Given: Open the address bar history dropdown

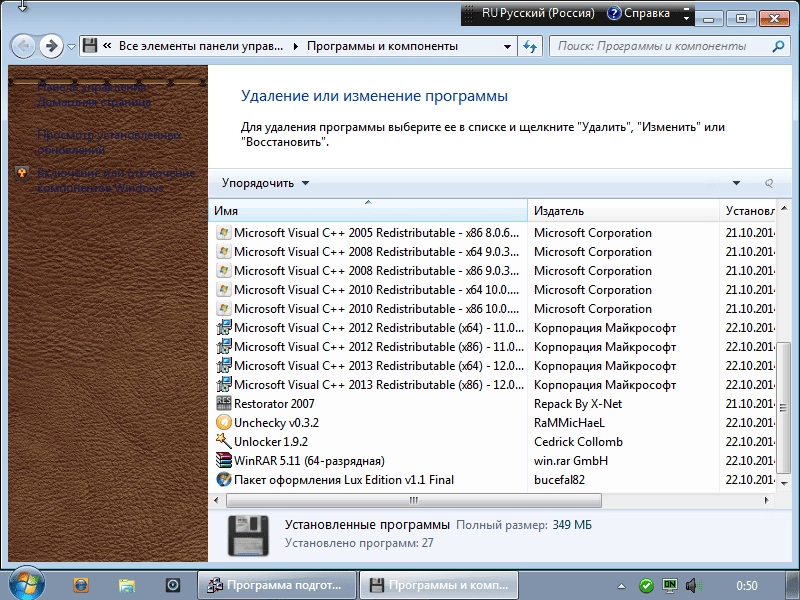Looking at the screenshot, I should coord(507,46).
